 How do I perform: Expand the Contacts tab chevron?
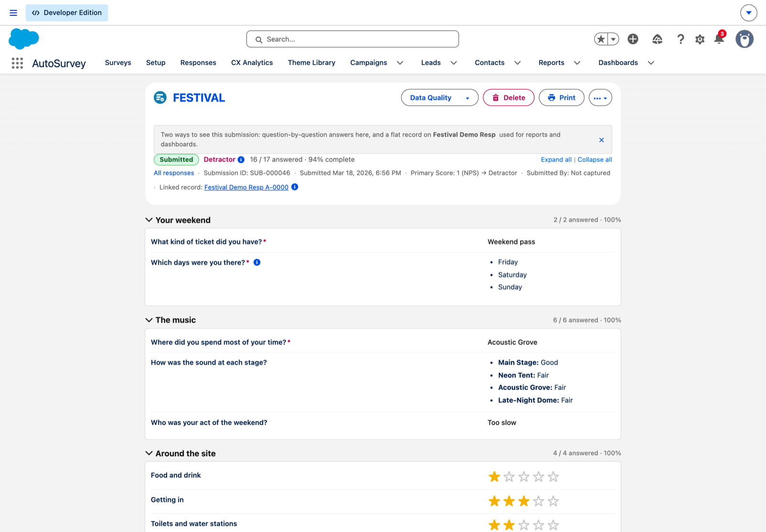[518, 63]
